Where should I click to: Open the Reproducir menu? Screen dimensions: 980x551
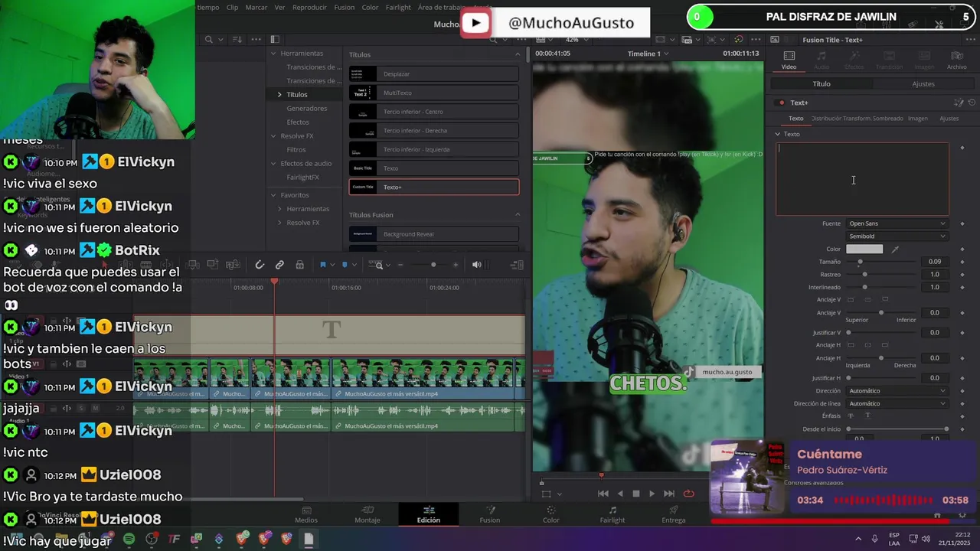pos(309,7)
